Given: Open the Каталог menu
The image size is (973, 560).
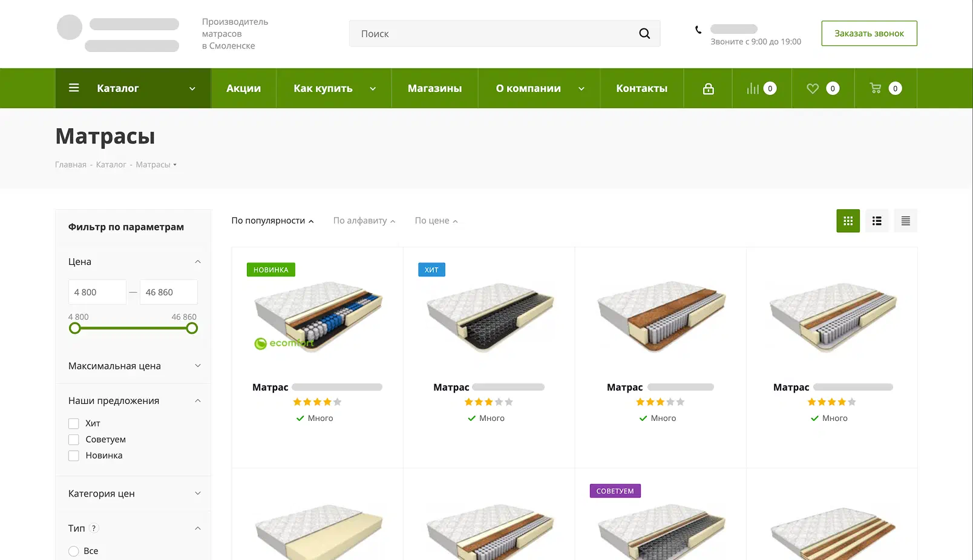Looking at the screenshot, I should point(133,88).
